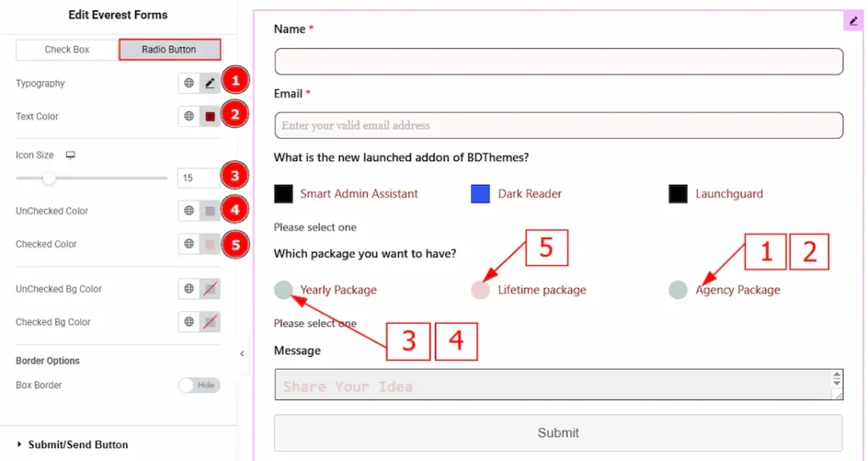Check the Smart Admin Assistant checkbox
The width and height of the screenshot is (868, 461).
point(284,194)
